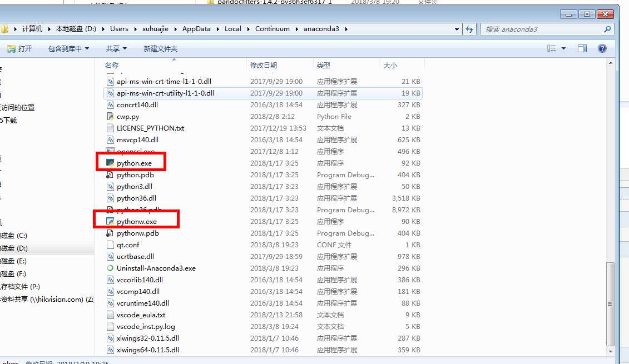Select the vscode_inst.py.log file icon
Viewport: 629px width, 364px height.
pos(110,326)
